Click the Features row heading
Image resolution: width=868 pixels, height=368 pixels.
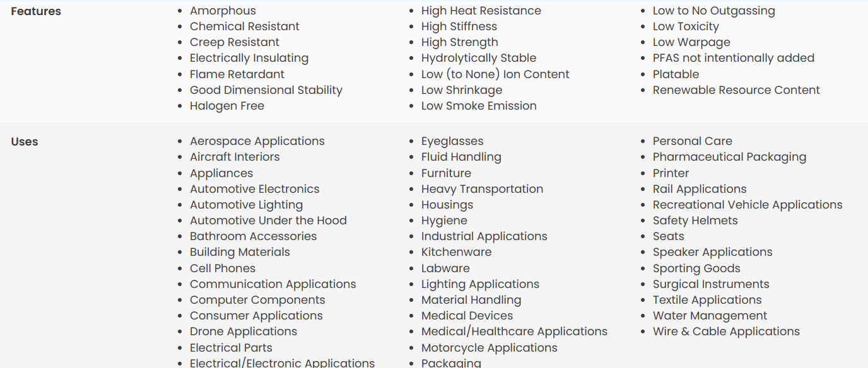pyautogui.click(x=36, y=11)
